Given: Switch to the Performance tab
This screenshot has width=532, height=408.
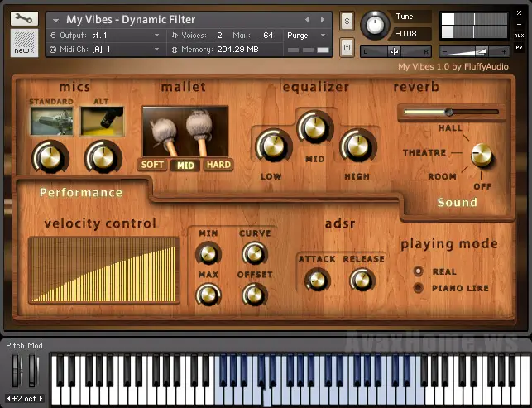Looking at the screenshot, I should [x=81, y=193].
